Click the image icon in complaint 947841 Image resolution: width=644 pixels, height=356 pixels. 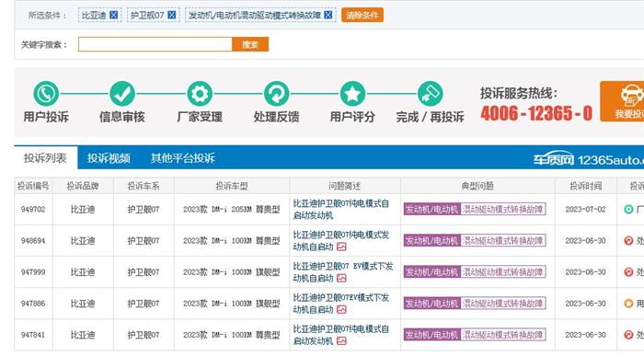[341, 340]
